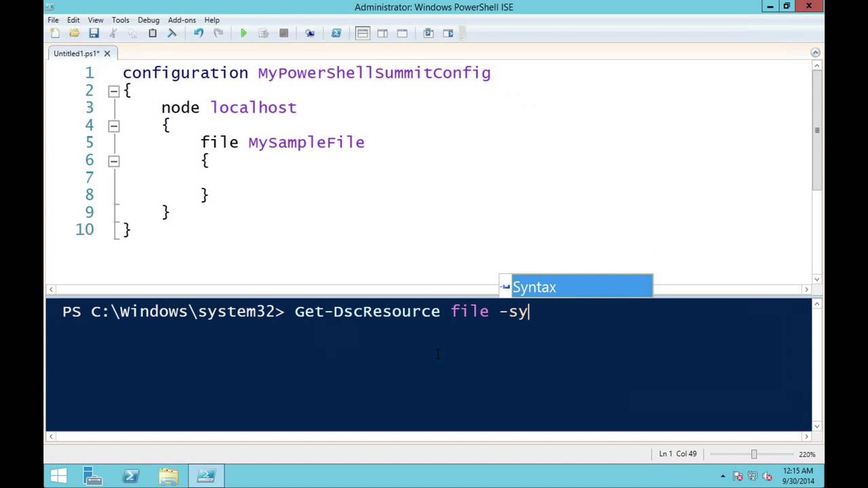Viewport: 868px width, 488px height.
Task: Collapse the file block at line 6
Action: (x=114, y=161)
